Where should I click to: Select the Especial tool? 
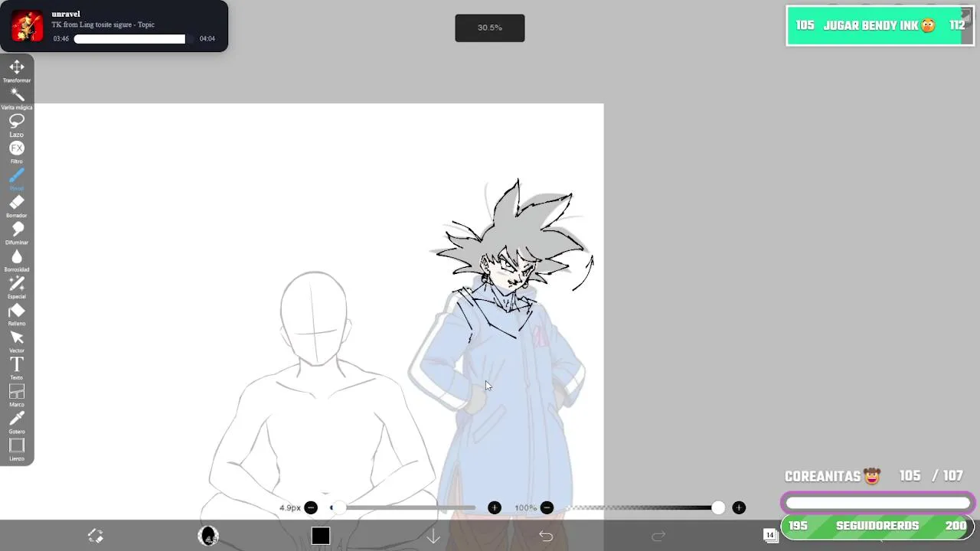point(17,286)
